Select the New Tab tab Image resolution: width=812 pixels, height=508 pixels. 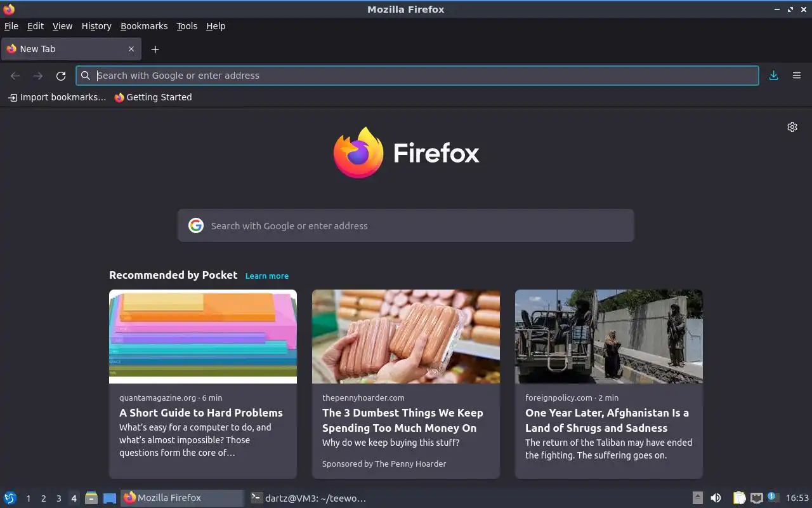click(x=71, y=49)
